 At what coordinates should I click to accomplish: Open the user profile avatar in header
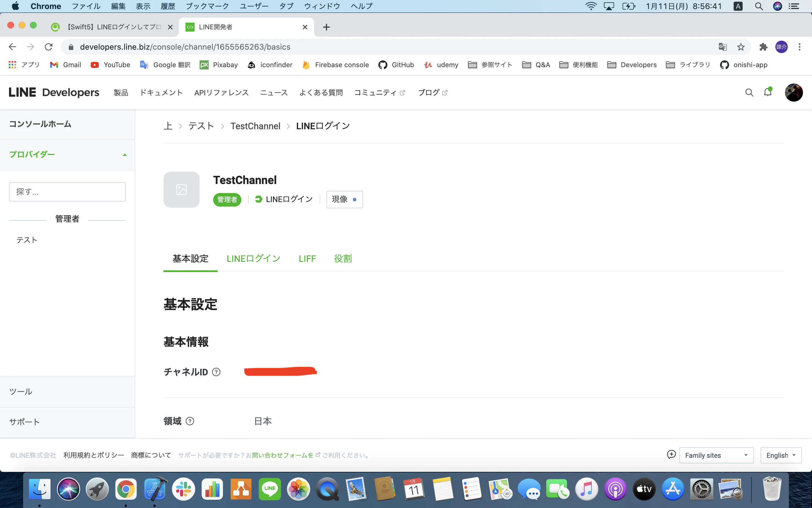794,92
